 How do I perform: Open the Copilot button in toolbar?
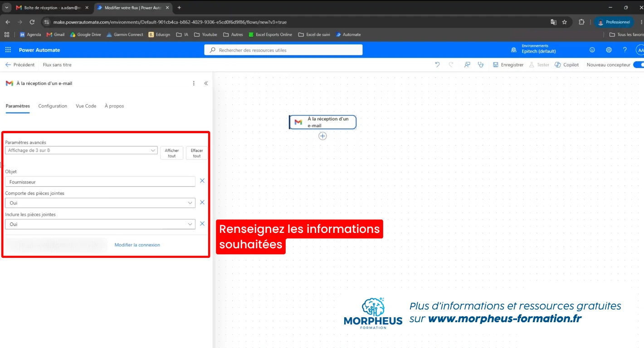[567, 65]
